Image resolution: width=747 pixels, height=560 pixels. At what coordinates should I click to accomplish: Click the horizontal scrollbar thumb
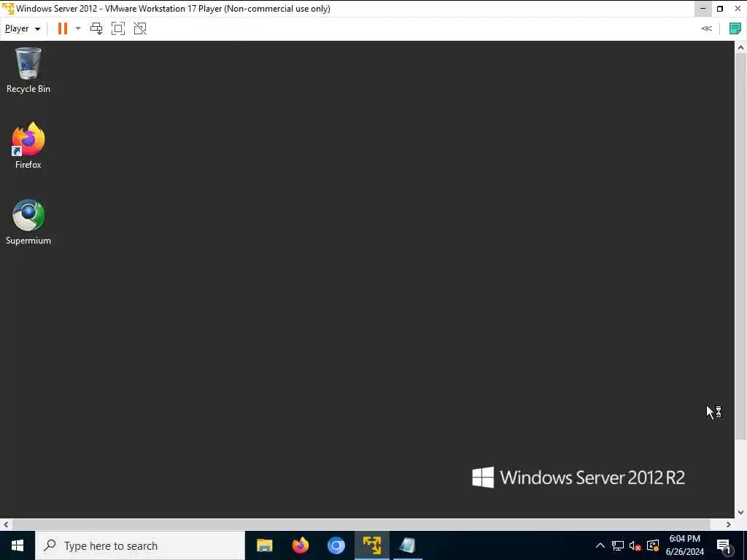coord(361,524)
